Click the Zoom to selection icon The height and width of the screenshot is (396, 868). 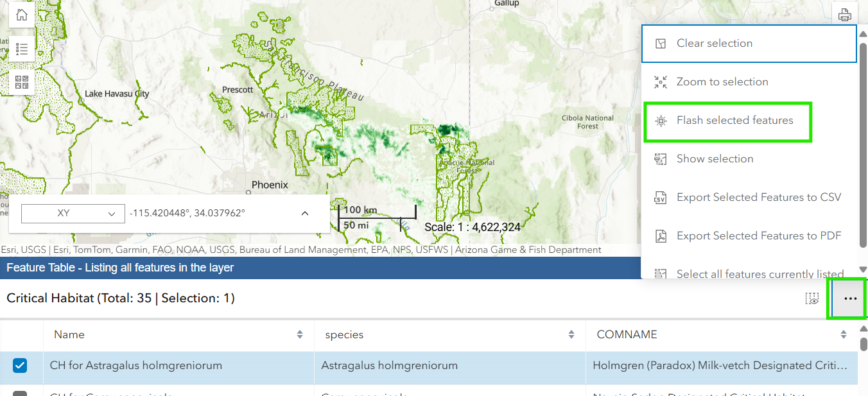(x=661, y=82)
